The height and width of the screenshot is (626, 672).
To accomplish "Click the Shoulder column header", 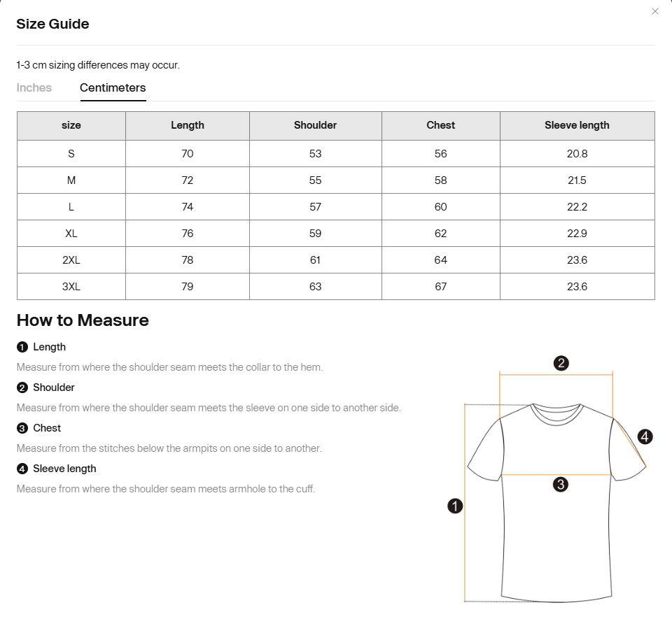I will pyautogui.click(x=316, y=125).
